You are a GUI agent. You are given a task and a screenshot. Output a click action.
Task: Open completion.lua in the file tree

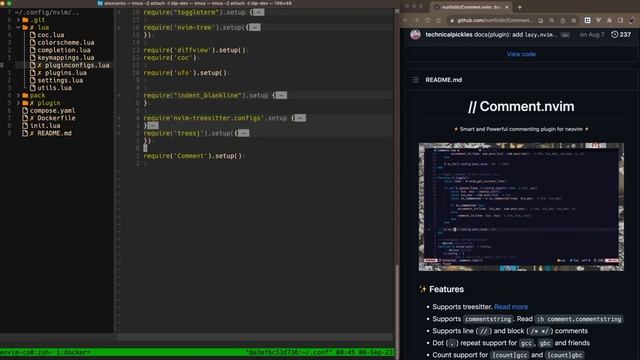pos(64,50)
